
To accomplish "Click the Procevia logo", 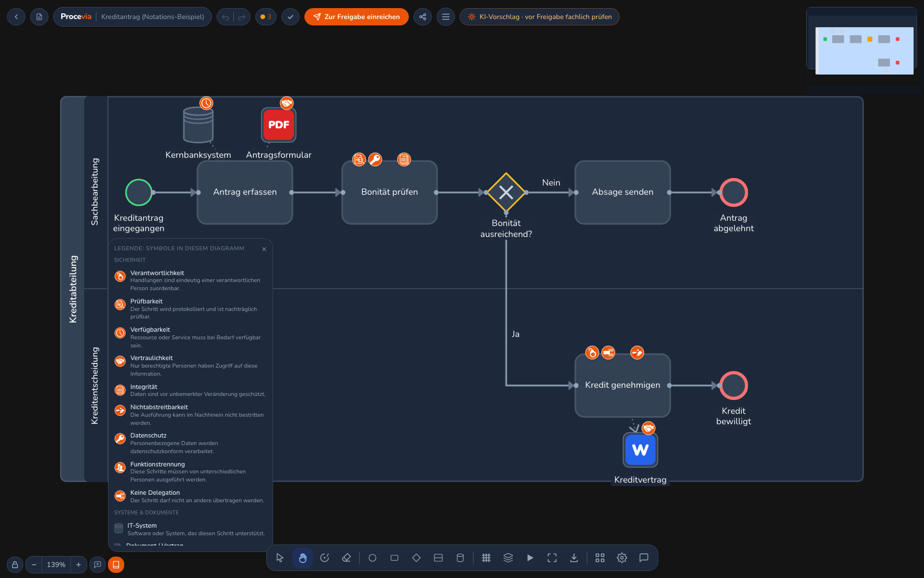I will pyautogui.click(x=76, y=17).
